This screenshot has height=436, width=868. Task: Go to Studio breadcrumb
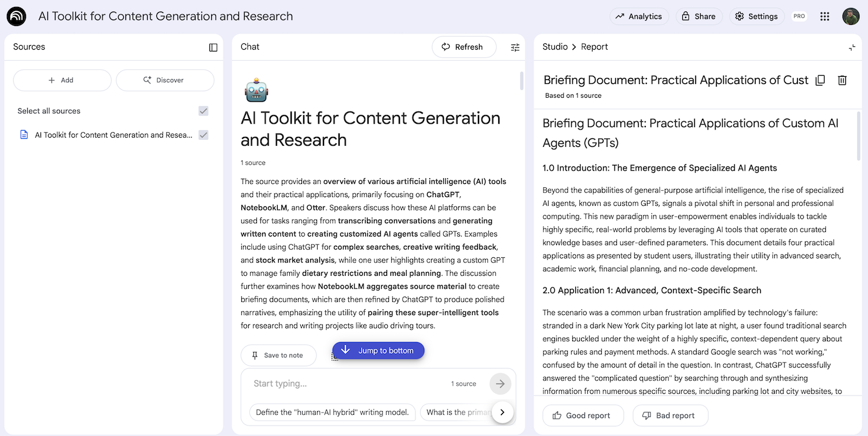[555, 47]
